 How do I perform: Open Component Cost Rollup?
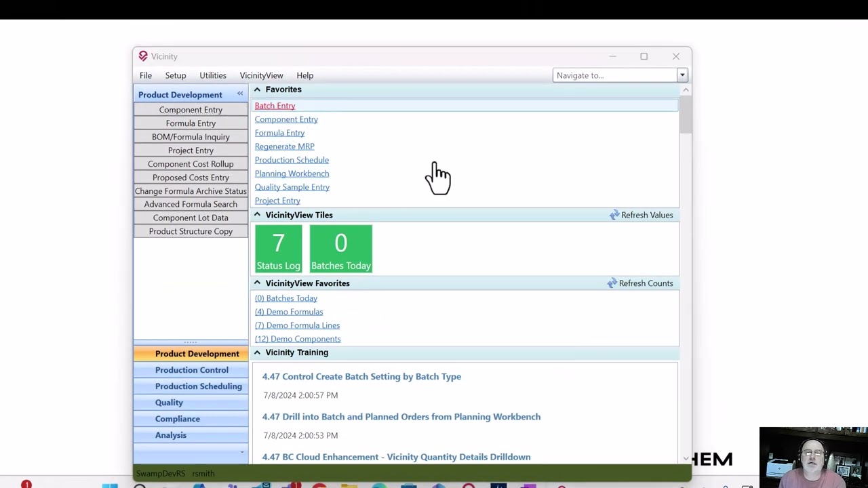click(x=191, y=164)
